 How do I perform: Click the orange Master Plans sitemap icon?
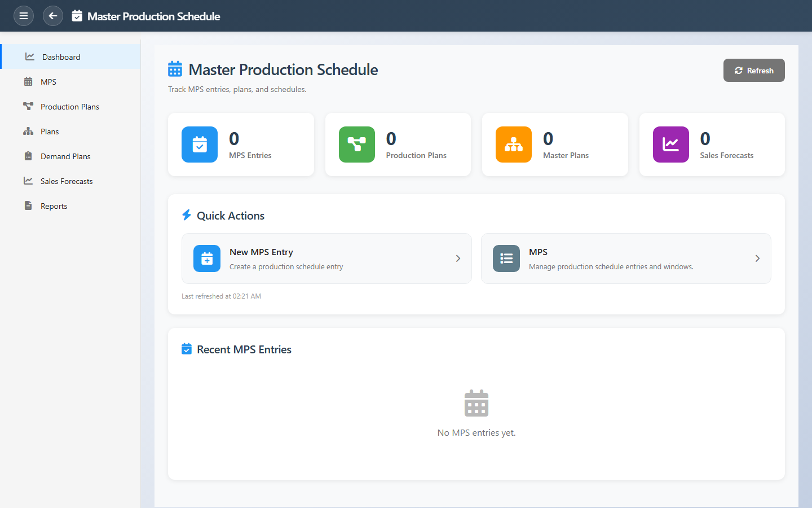click(x=513, y=144)
